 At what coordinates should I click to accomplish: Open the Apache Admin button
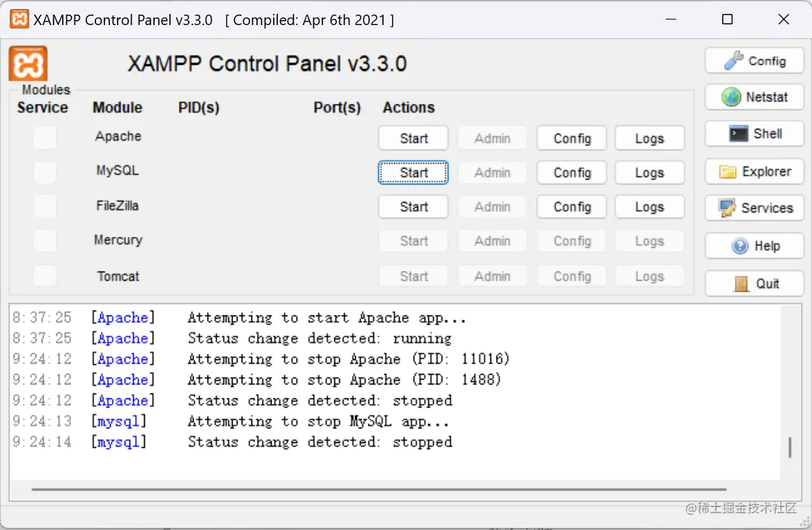click(x=492, y=139)
